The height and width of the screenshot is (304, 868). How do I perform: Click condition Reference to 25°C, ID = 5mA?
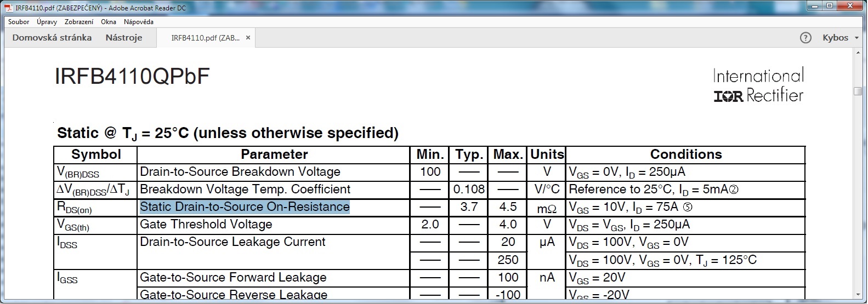654,190
